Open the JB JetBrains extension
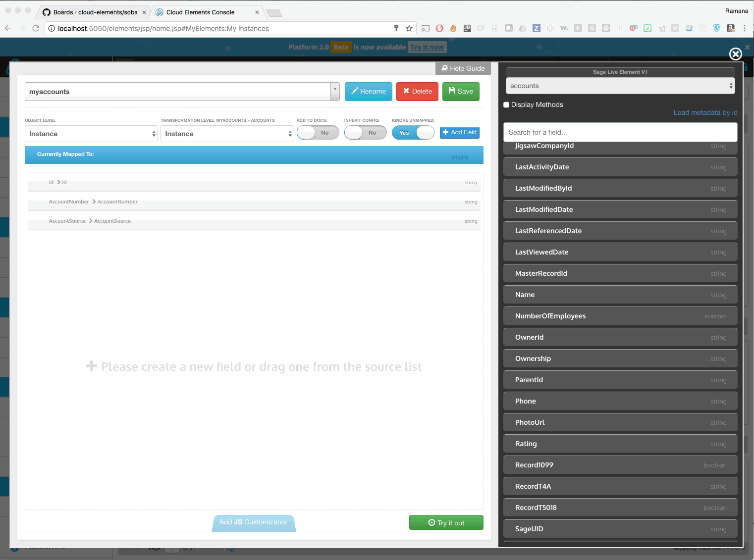This screenshot has width=754, height=560. [467, 28]
